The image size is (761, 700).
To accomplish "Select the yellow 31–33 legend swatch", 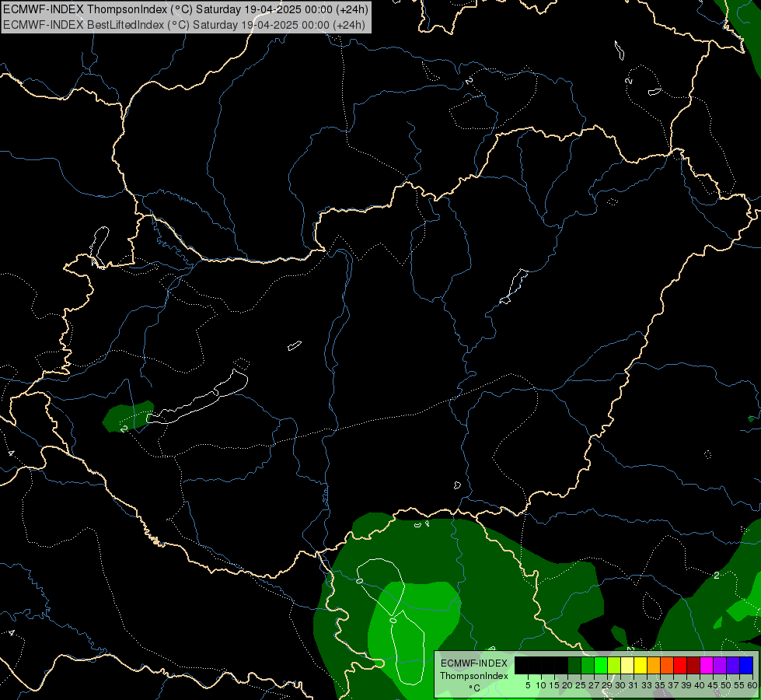I will click(x=641, y=665).
